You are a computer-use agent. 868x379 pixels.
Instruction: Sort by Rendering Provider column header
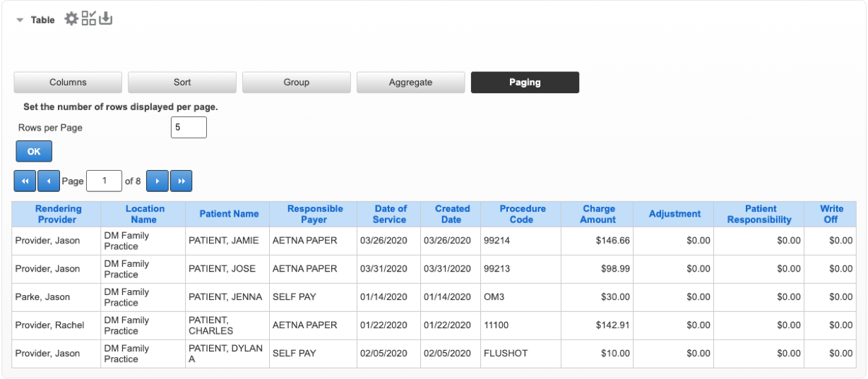pos(59,214)
